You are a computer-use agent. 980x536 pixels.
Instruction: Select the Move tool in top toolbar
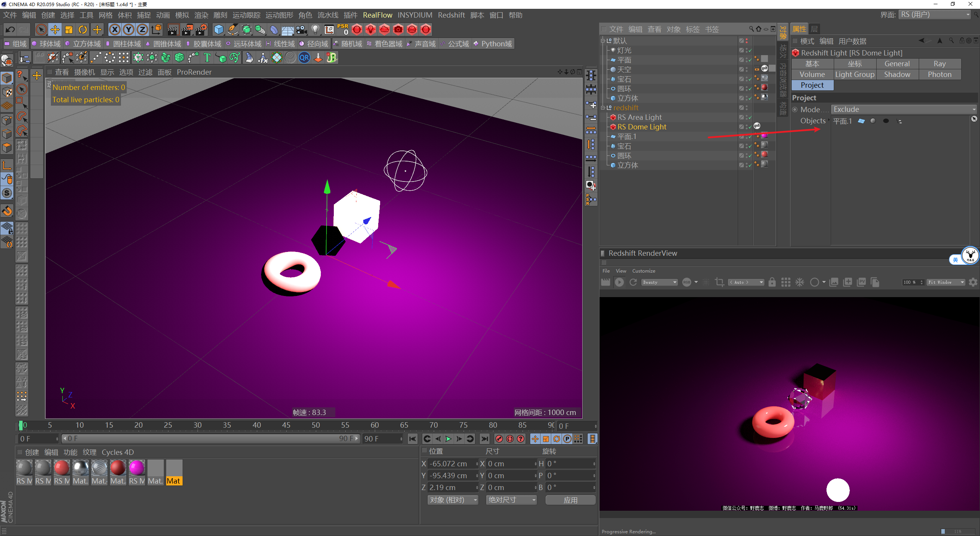tap(55, 29)
